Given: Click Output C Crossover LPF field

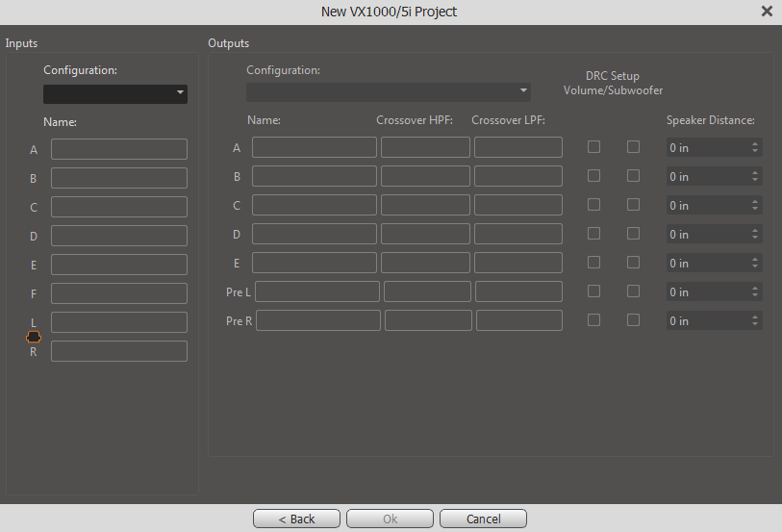Looking at the screenshot, I should [518, 206].
